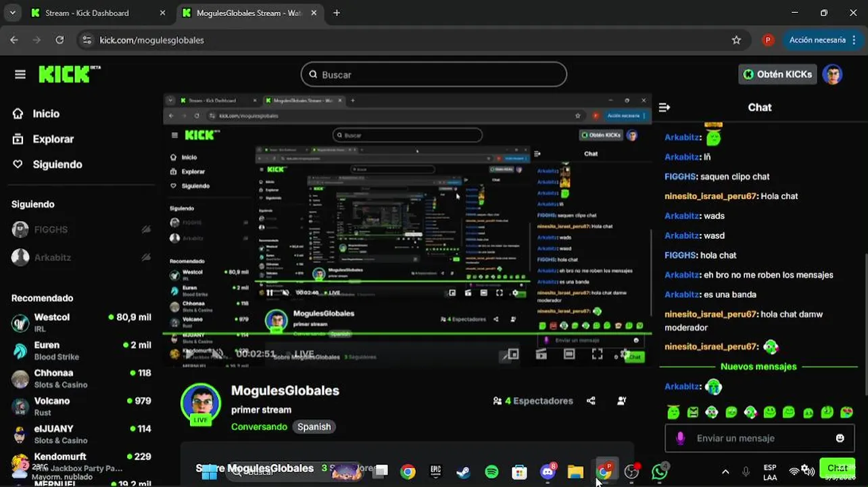Open the video player settings gear
This screenshot has width=868, height=487.
[625, 354]
